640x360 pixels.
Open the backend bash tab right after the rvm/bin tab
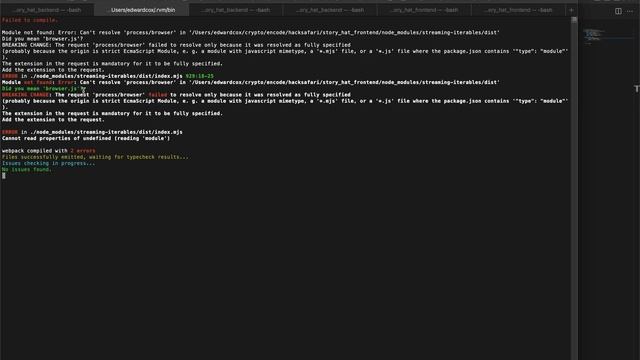(236, 10)
